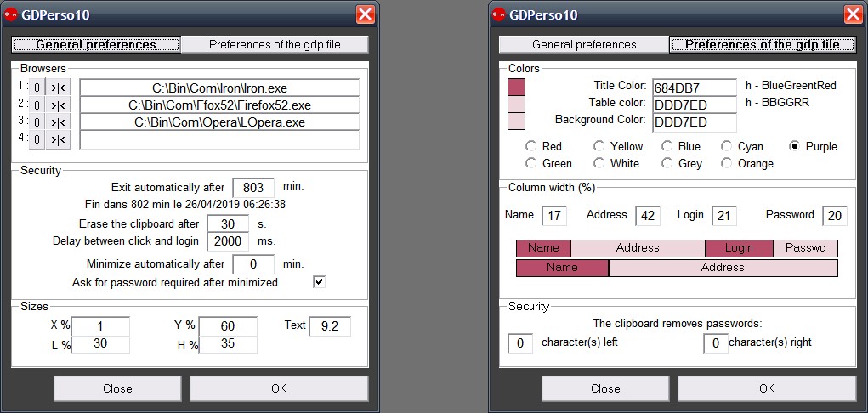868x413 pixels.
Task: Click the Table color swatch
Action: click(x=517, y=104)
